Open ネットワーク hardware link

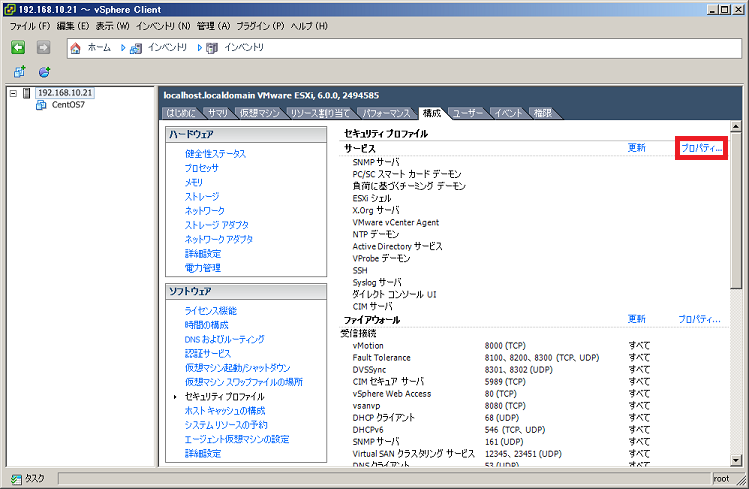point(204,211)
